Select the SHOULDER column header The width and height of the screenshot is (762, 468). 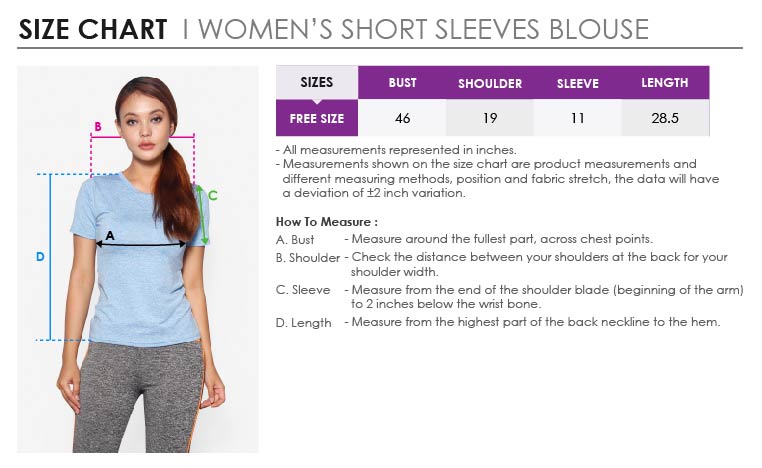(x=490, y=83)
